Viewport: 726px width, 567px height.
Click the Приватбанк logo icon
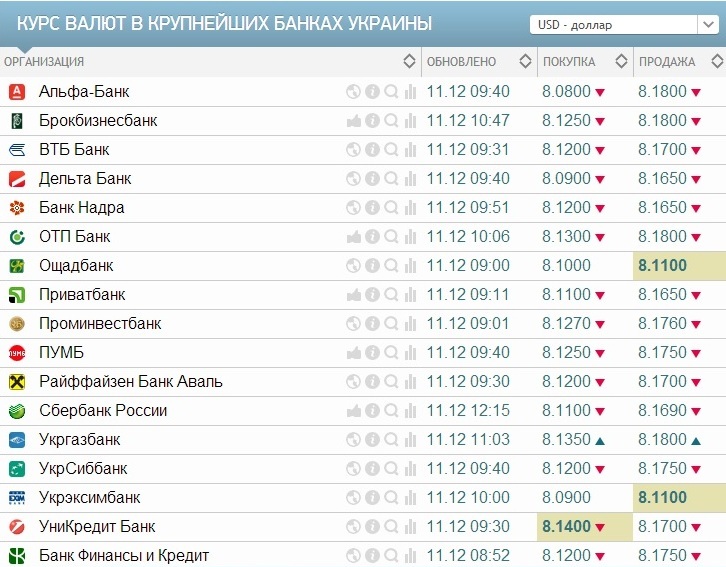pyautogui.click(x=17, y=295)
